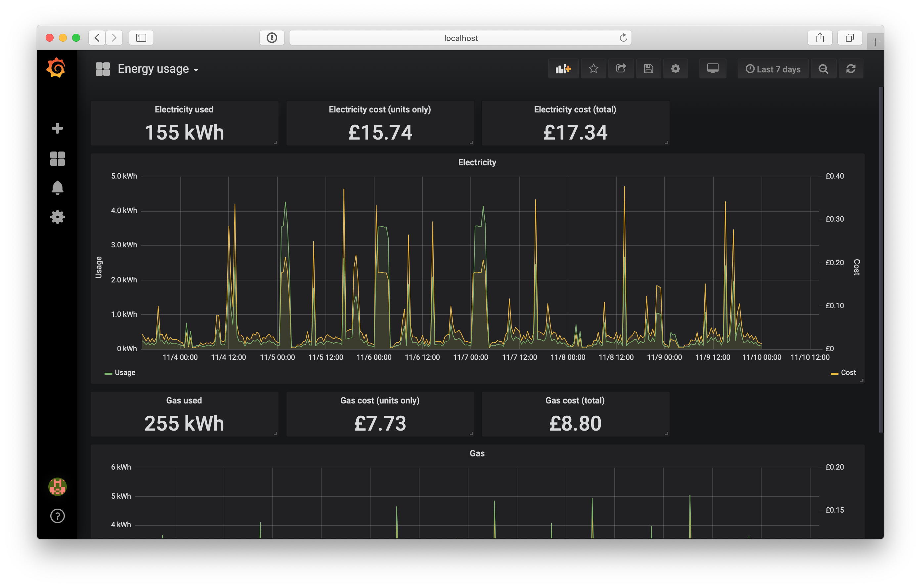The width and height of the screenshot is (921, 588).
Task: Click the Grafana logo home icon
Action: [x=56, y=68]
